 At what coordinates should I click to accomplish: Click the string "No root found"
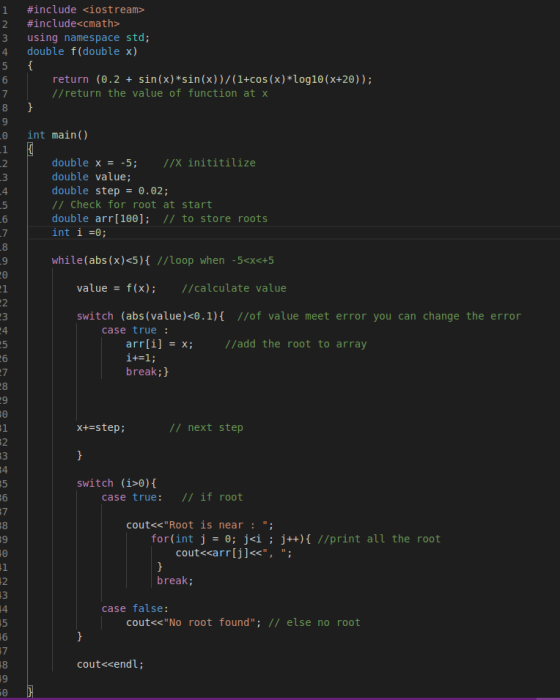point(209,623)
